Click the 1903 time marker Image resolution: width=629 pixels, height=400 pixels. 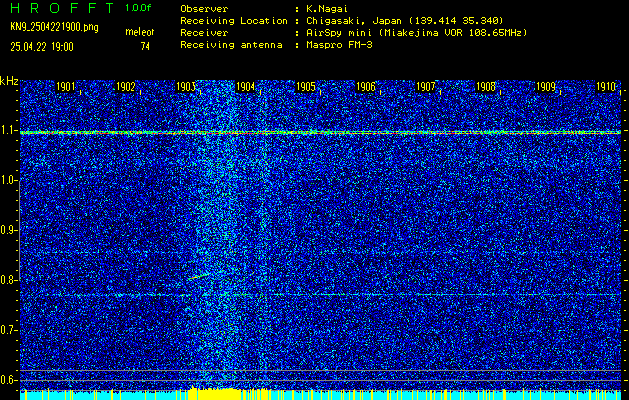point(186,87)
